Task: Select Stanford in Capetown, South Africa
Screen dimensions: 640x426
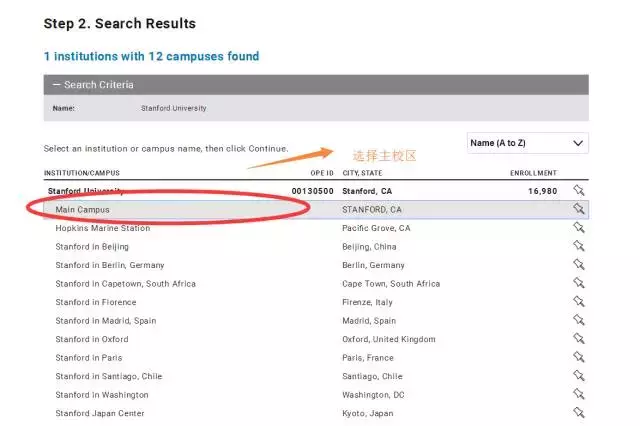Action: 125,284
